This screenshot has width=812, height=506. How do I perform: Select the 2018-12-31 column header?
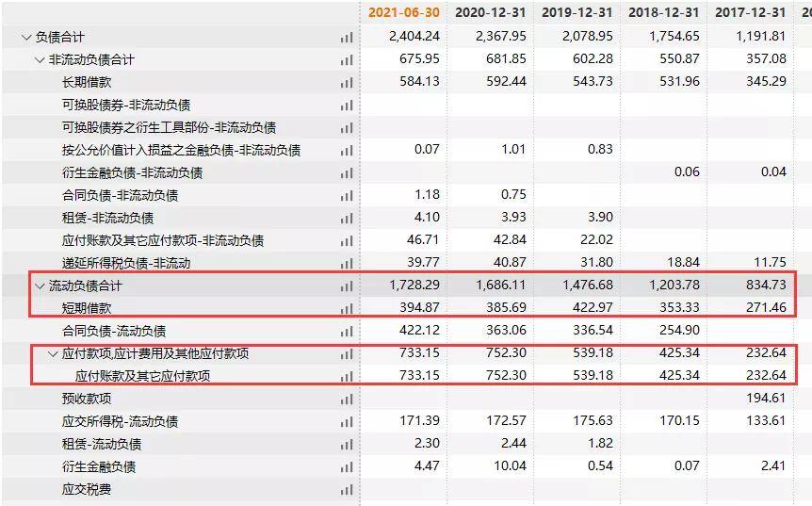(664, 13)
